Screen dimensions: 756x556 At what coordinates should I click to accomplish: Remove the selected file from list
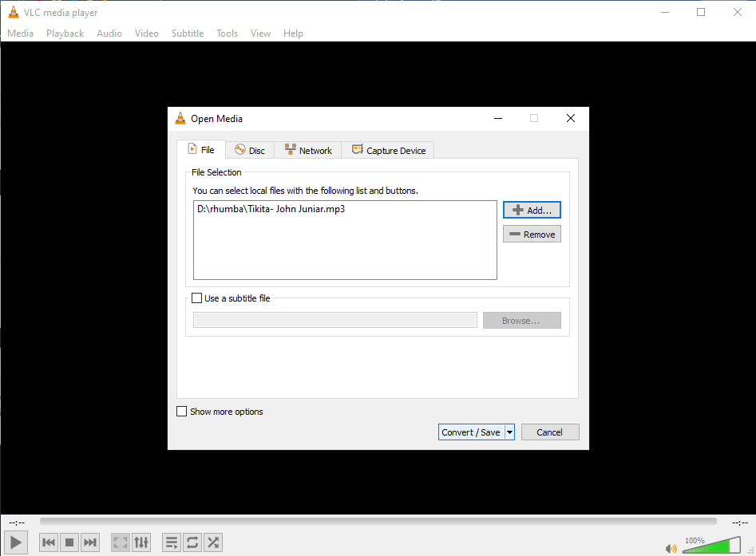click(x=532, y=235)
